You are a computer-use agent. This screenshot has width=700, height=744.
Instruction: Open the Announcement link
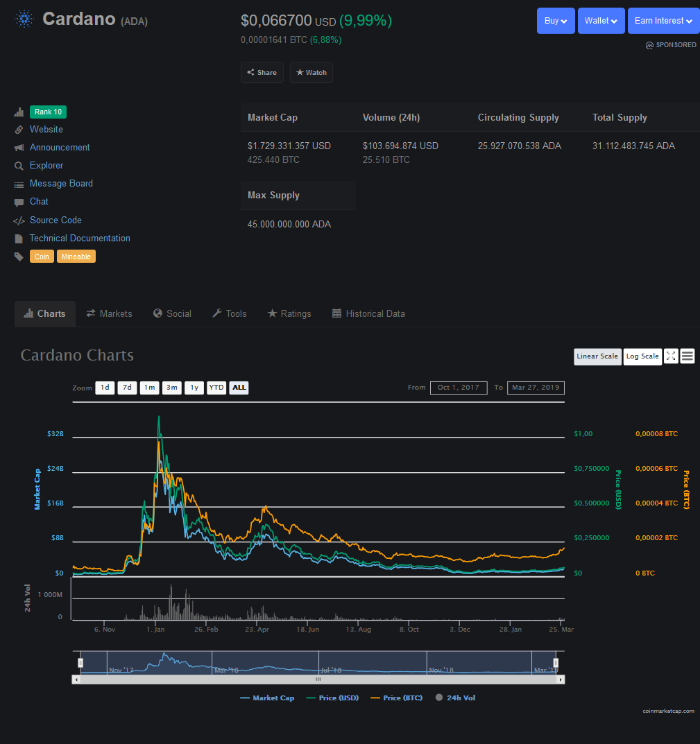click(x=60, y=148)
